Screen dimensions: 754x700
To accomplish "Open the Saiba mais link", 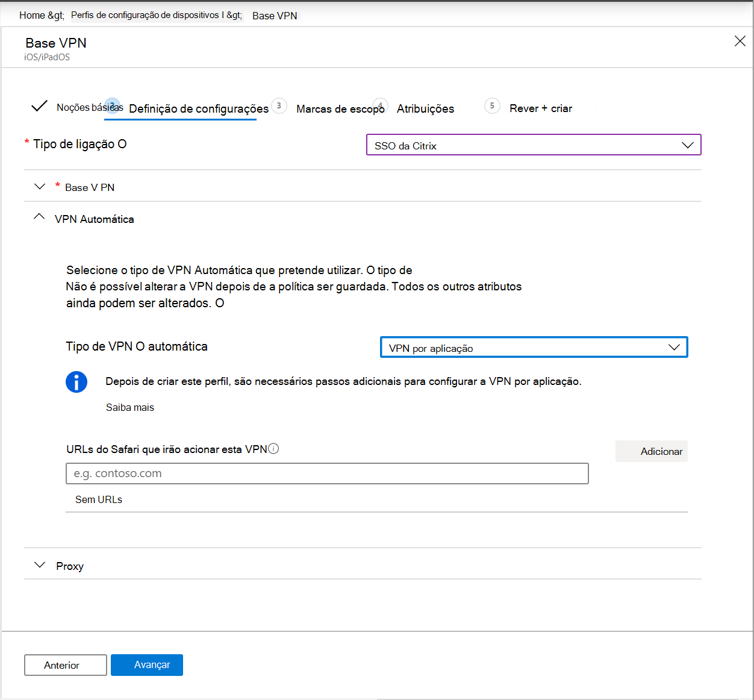I will tap(130, 407).
